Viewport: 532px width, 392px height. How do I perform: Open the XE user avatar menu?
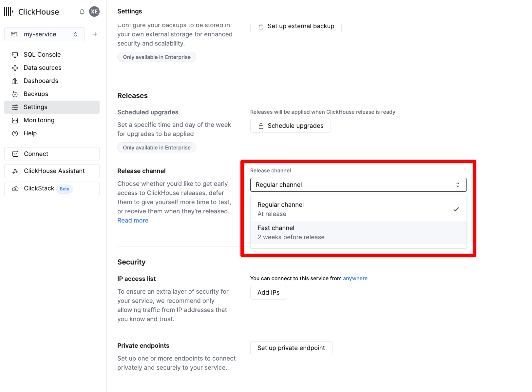point(94,11)
